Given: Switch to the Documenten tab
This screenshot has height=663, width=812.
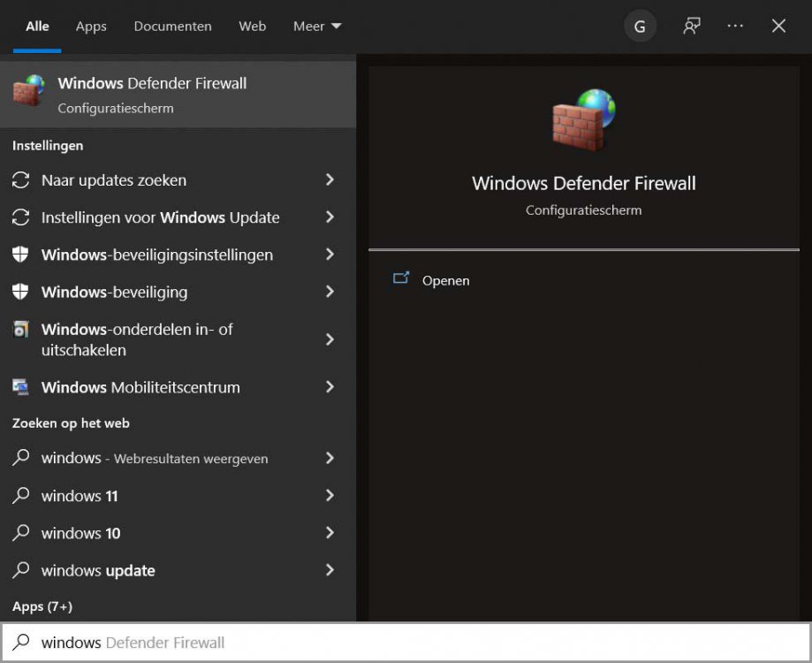Looking at the screenshot, I should pyautogui.click(x=172, y=27).
